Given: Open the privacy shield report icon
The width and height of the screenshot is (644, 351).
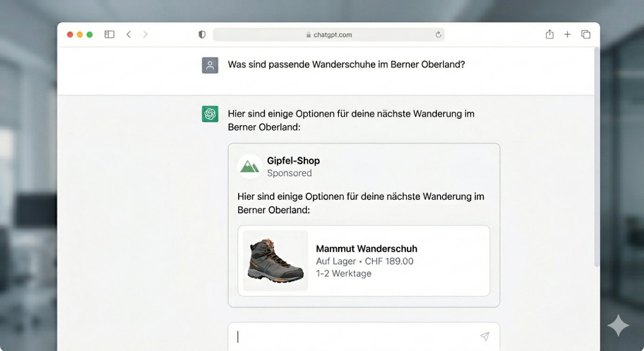Looking at the screenshot, I should 202,34.
